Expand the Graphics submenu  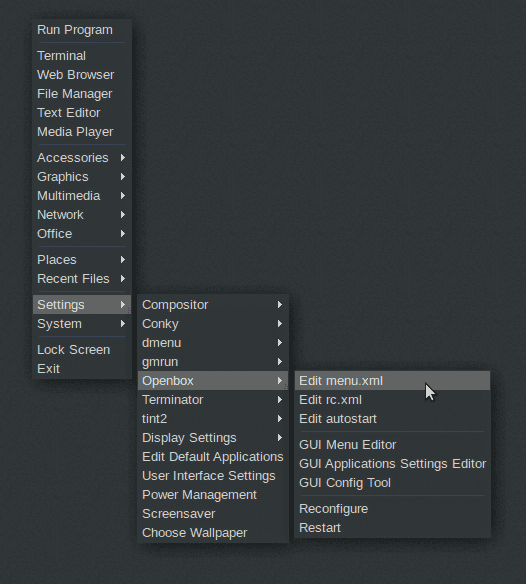click(82, 177)
